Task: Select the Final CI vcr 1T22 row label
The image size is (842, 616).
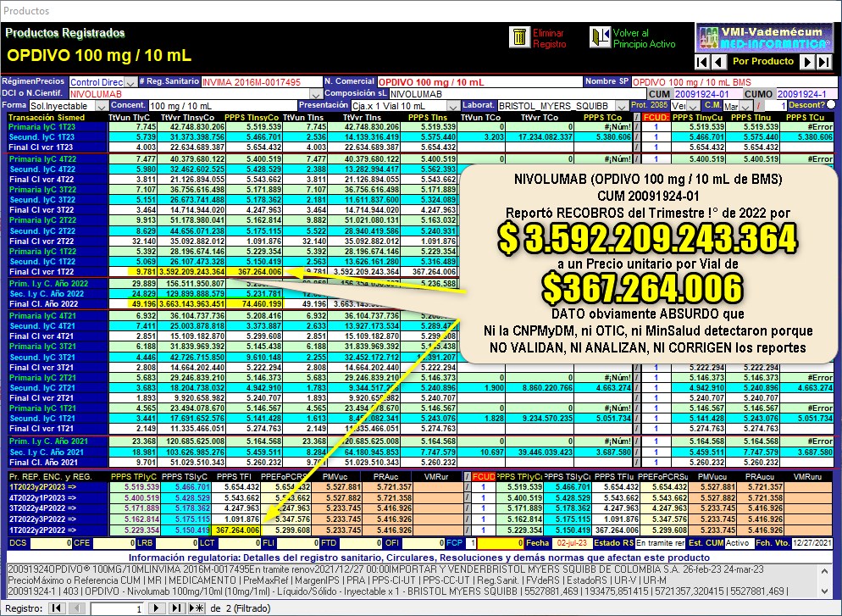Action: [58, 272]
